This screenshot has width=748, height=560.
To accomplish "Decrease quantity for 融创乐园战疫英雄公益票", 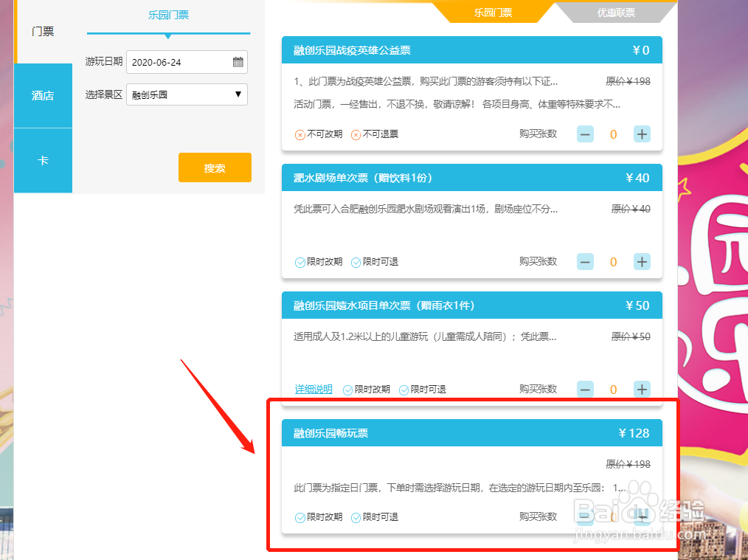I will click(585, 134).
